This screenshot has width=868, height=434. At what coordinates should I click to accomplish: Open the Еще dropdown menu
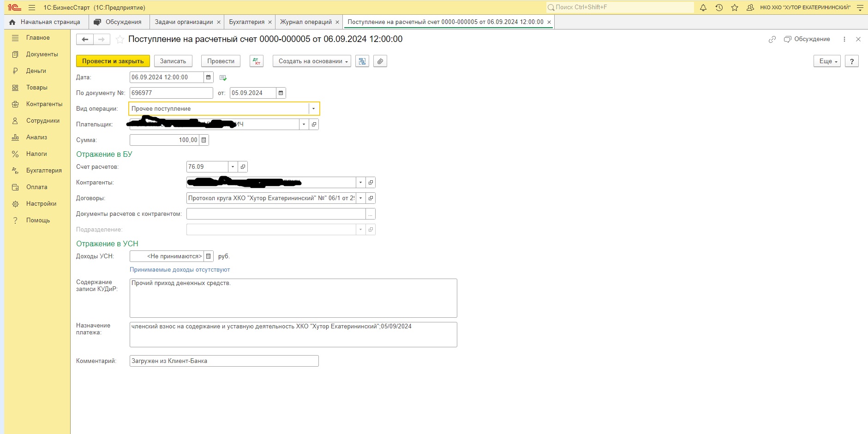(x=827, y=61)
